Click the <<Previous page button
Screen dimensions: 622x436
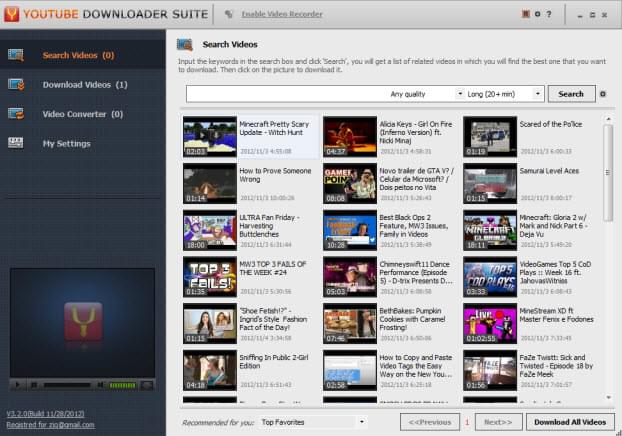pos(430,422)
